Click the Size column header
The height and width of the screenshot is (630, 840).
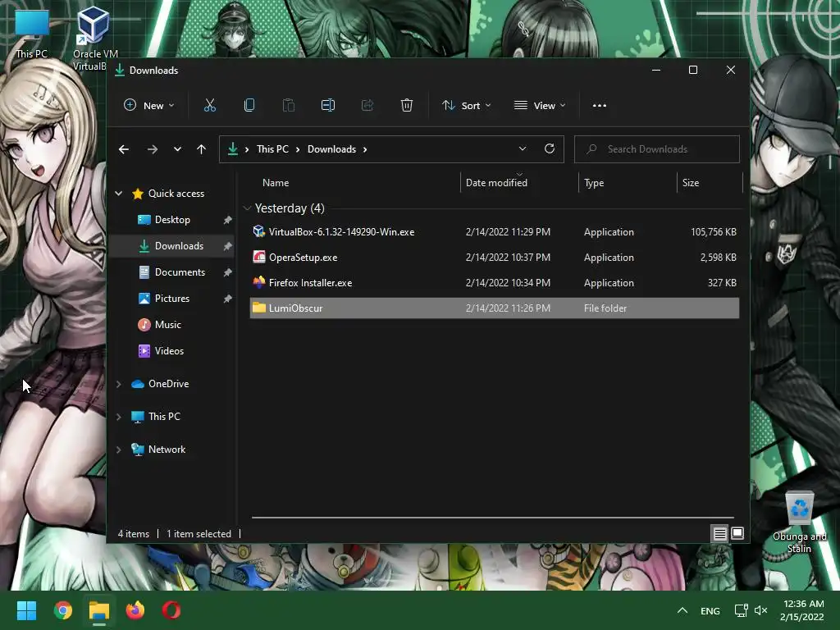coord(691,183)
